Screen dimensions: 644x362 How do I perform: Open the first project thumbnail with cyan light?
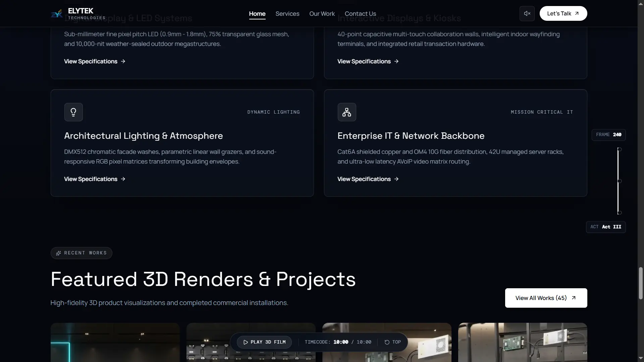pos(115,342)
